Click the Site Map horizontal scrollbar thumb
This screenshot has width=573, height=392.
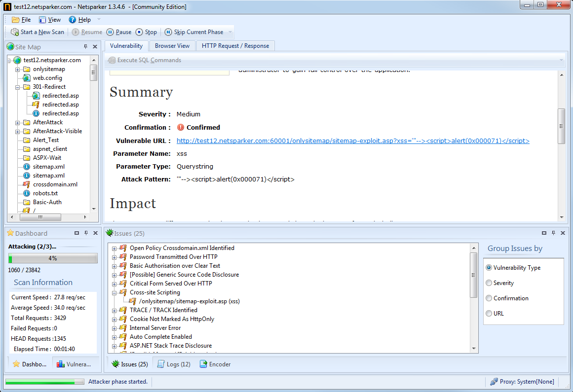[x=40, y=217]
